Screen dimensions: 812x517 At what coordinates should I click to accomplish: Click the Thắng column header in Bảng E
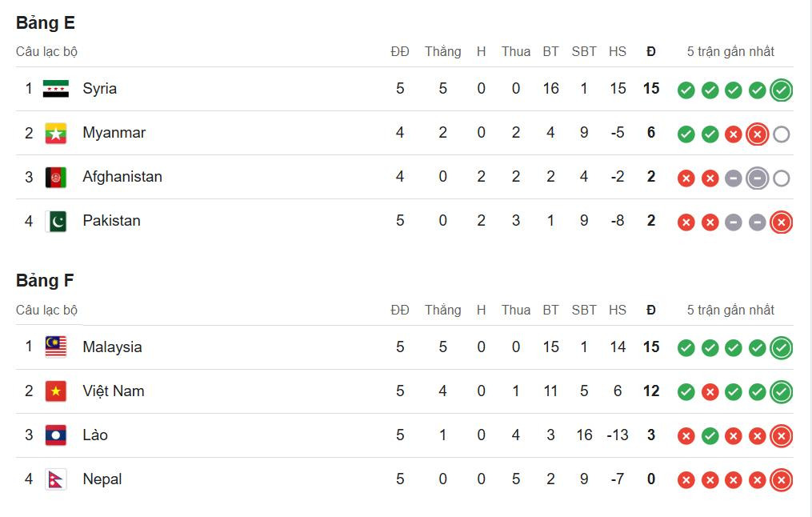(x=442, y=52)
